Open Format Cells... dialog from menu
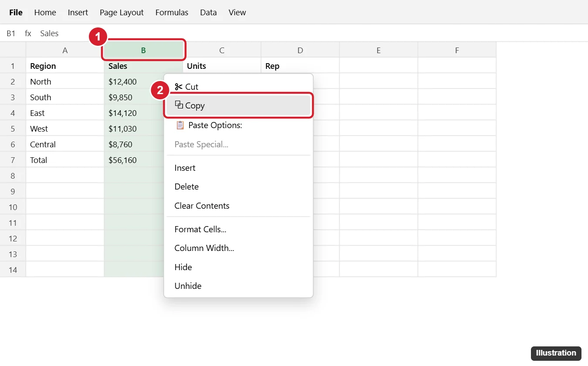588x366 pixels. pyautogui.click(x=238, y=229)
